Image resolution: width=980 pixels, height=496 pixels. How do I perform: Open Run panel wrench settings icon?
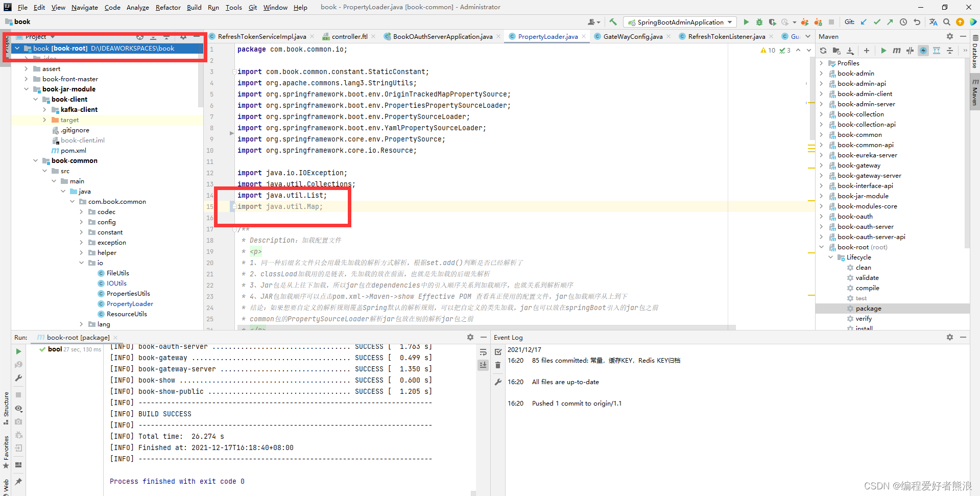[19, 378]
